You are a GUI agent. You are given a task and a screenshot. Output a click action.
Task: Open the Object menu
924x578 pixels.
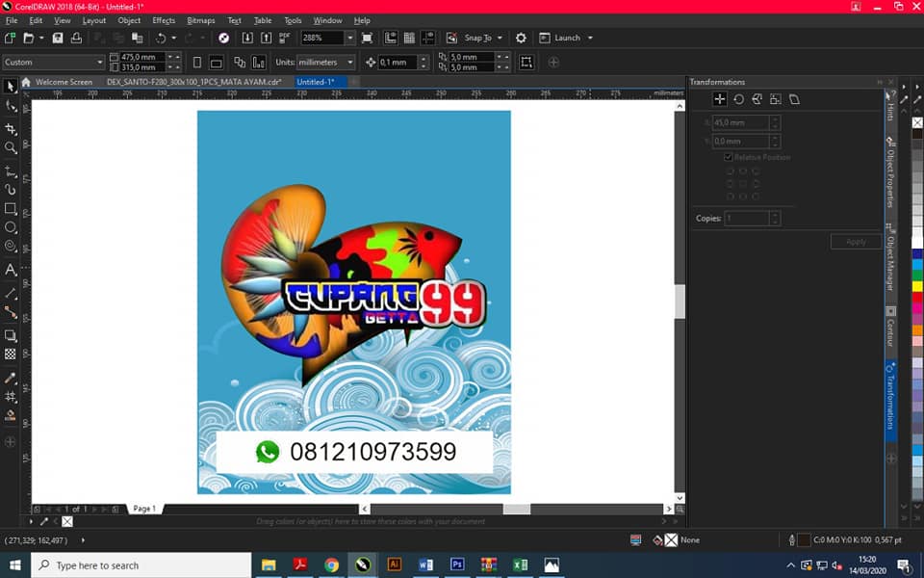tap(128, 20)
